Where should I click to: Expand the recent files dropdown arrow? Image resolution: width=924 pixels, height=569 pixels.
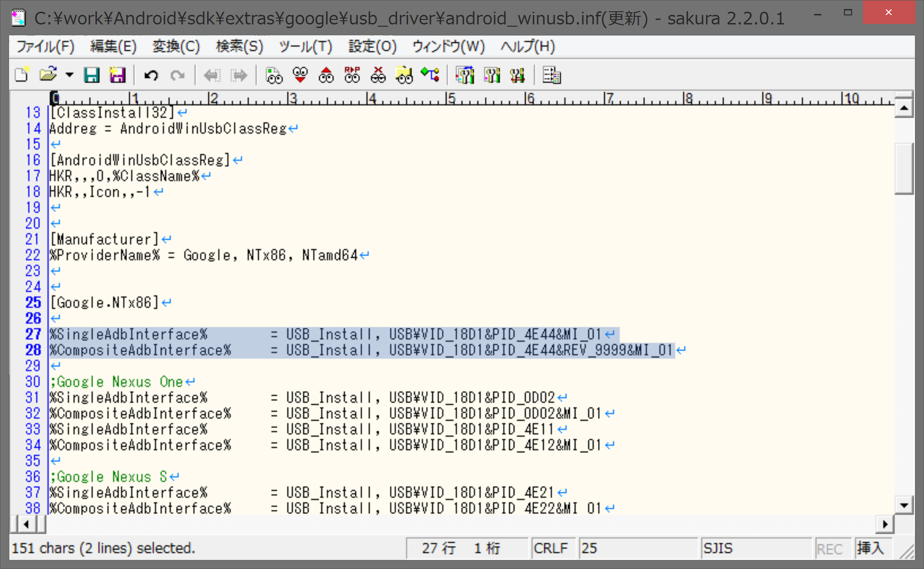(x=69, y=75)
